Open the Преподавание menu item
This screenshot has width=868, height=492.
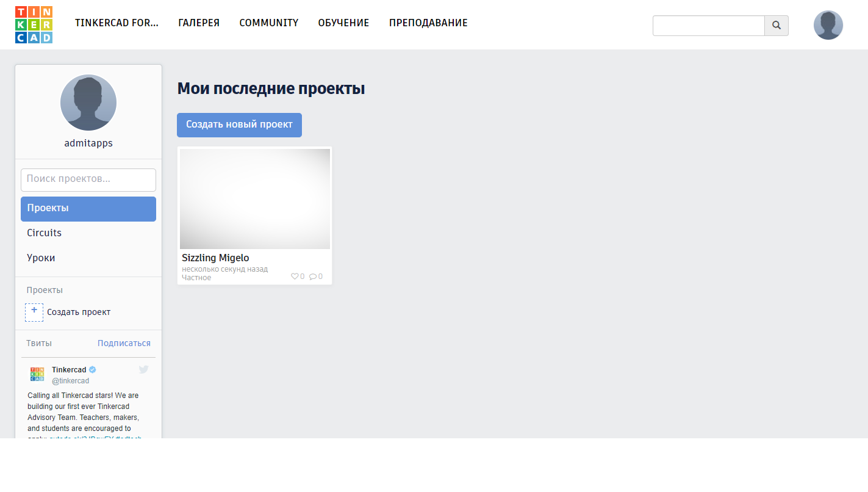(428, 23)
